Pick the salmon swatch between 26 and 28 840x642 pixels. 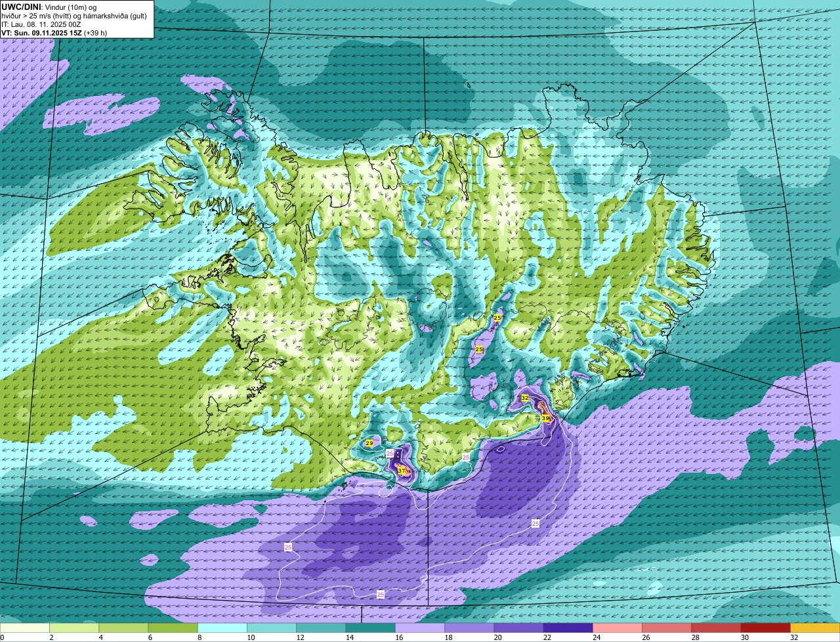coord(667,628)
